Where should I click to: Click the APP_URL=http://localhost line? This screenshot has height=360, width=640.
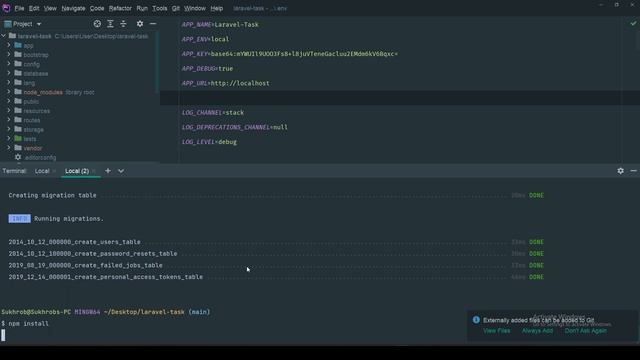(225, 83)
